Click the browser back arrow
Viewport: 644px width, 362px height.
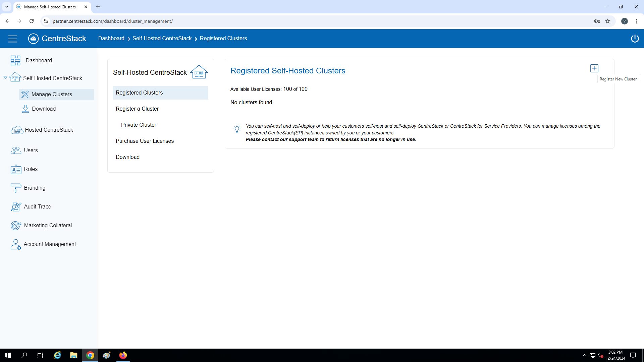pos(7,21)
